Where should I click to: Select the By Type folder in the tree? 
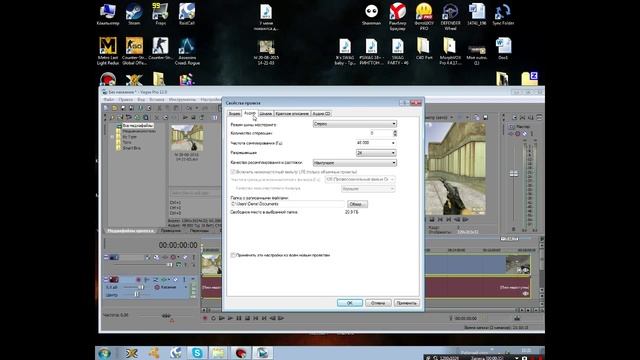pos(130,137)
